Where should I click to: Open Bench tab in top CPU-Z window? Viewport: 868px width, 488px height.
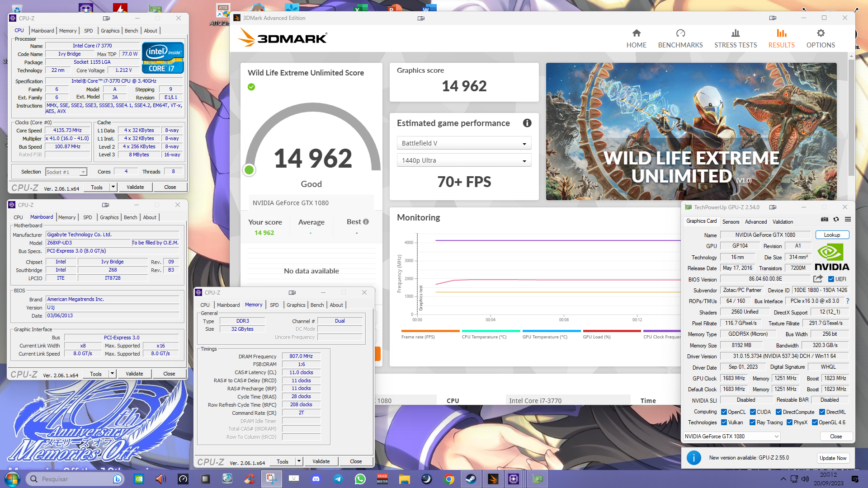click(131, 31)
